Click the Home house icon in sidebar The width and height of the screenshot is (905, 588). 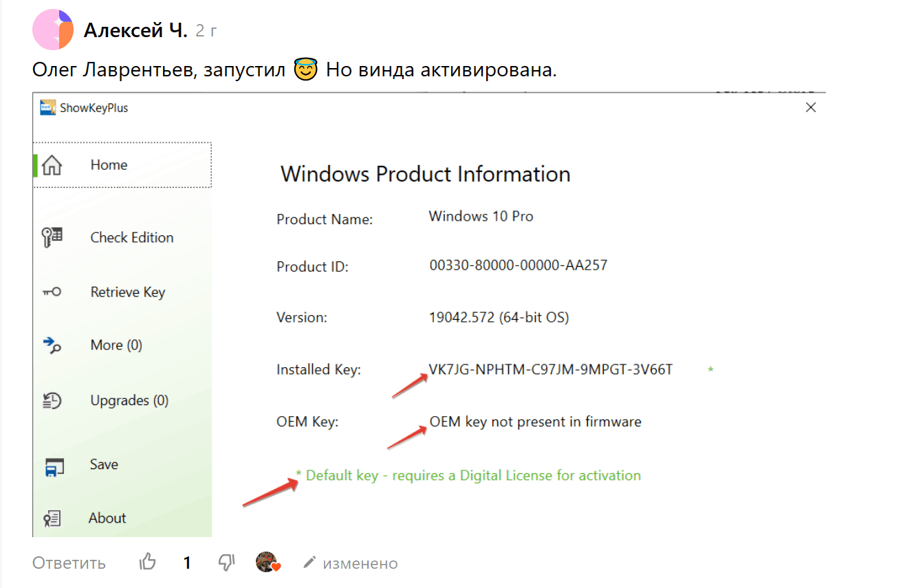[52, 165]
